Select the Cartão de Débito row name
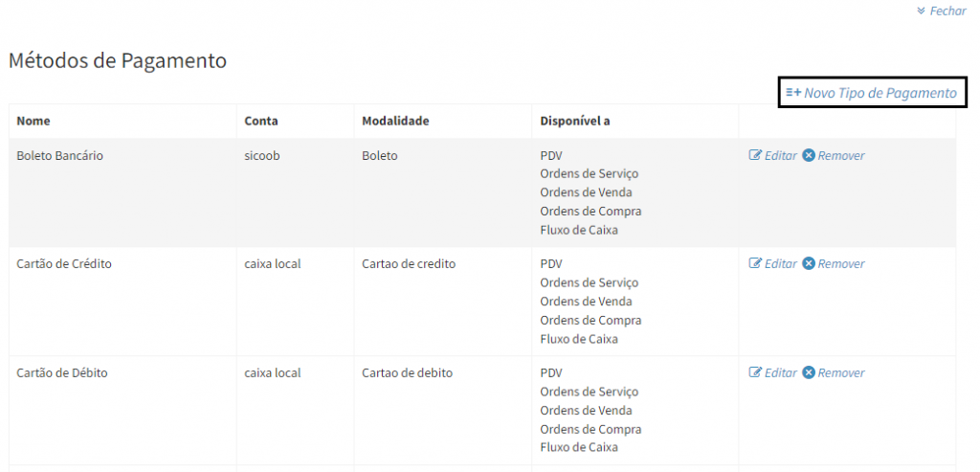The image size is (980, 472). pos(62,373)
